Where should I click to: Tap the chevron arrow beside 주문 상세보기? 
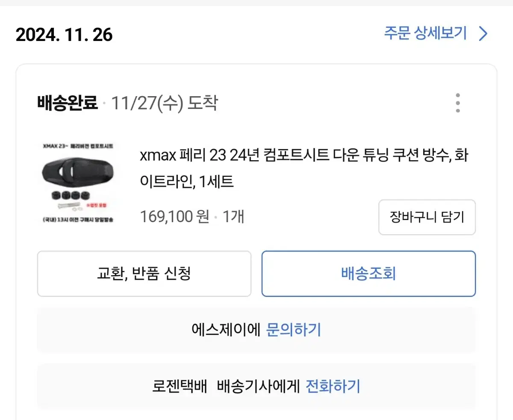[483, 33]
